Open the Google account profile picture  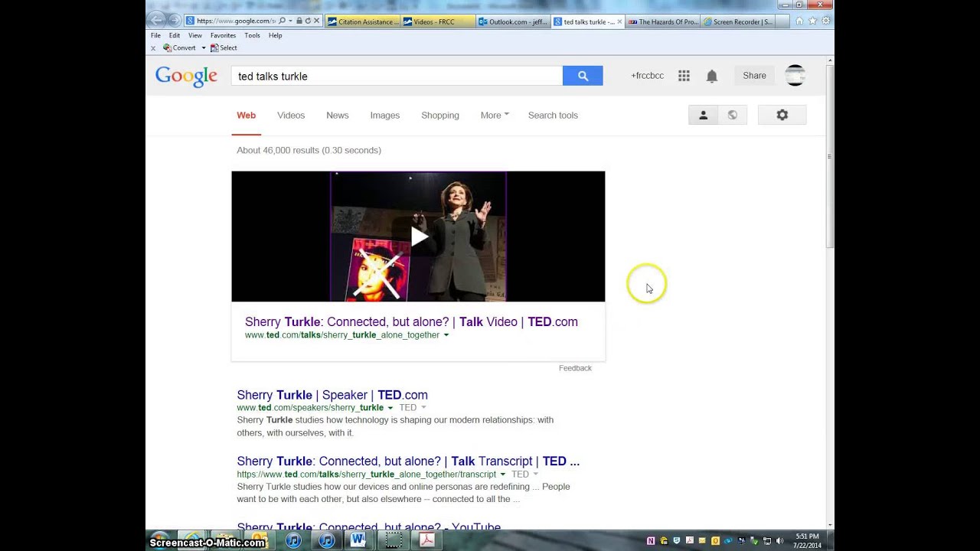click(795, 75)
